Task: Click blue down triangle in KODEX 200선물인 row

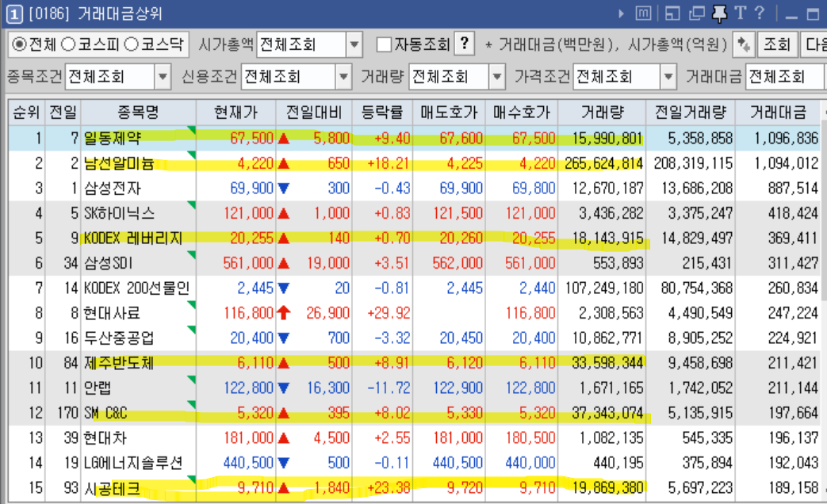Action: 283,288
